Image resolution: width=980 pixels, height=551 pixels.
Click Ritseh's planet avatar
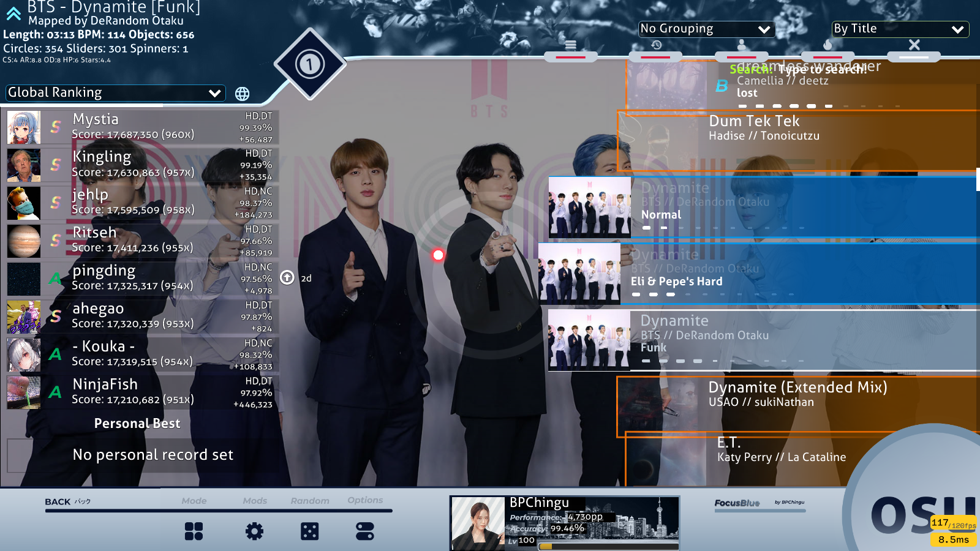click(x=24, y=241)
